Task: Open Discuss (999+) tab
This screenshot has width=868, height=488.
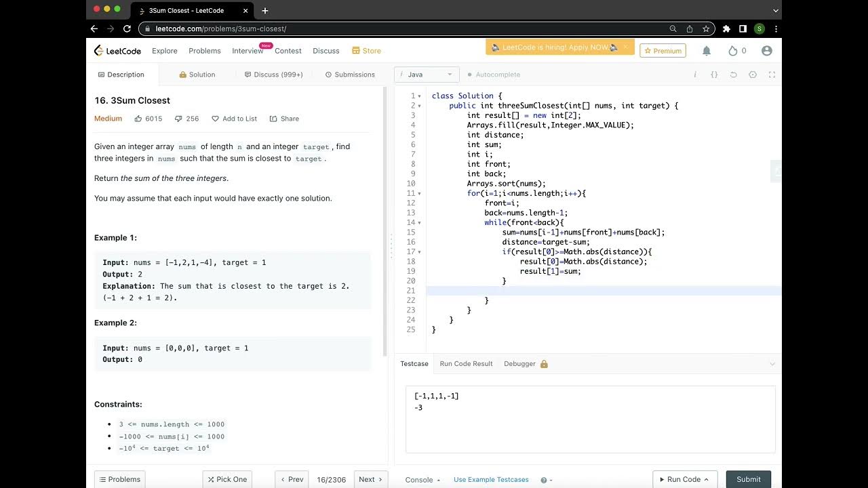Action: click(x=274, y=75)
